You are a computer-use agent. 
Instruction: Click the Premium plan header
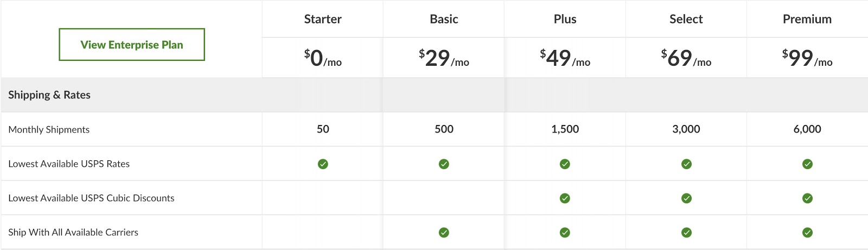[x=807, y=19]
